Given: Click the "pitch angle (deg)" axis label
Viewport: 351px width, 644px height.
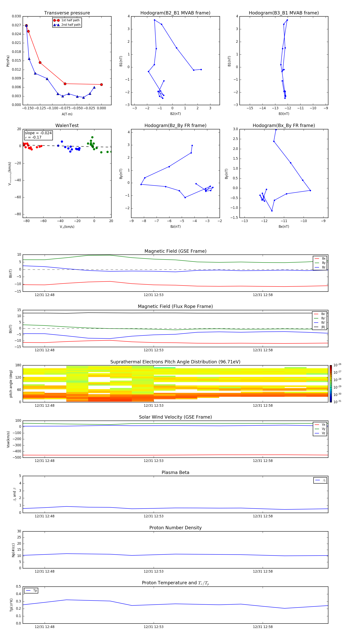Looking at the screenshot, I should point(11,384).
